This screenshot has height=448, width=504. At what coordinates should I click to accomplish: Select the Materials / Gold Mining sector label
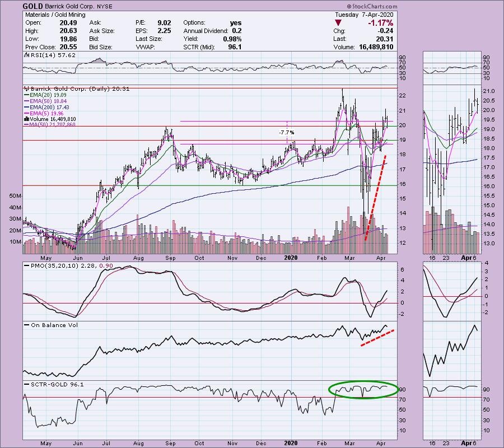(55, 15)
